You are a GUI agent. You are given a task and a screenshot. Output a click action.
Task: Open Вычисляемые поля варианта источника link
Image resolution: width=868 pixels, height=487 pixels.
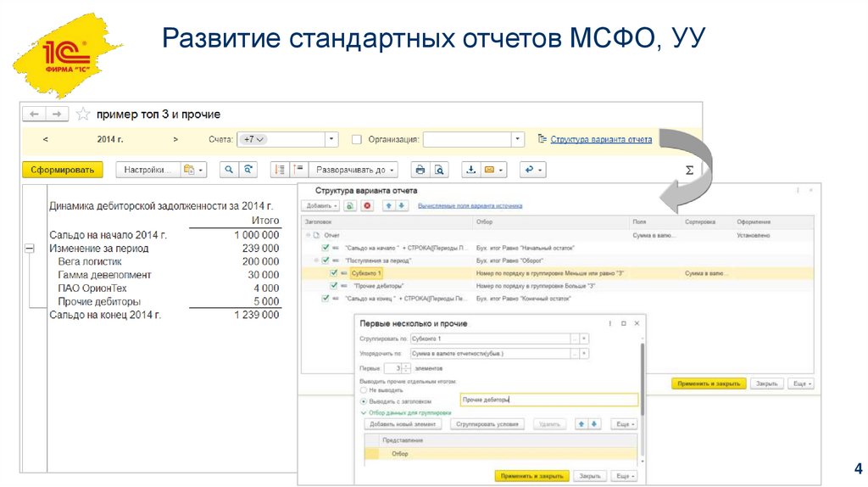pyautogui.click(x=470, y=205)
